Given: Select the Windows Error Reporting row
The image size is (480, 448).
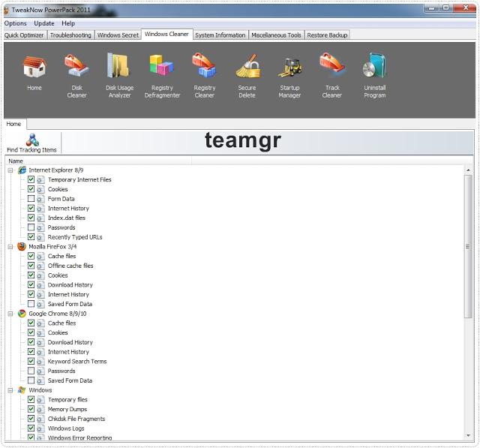Looking at the screenshot, I should [79, 438].
